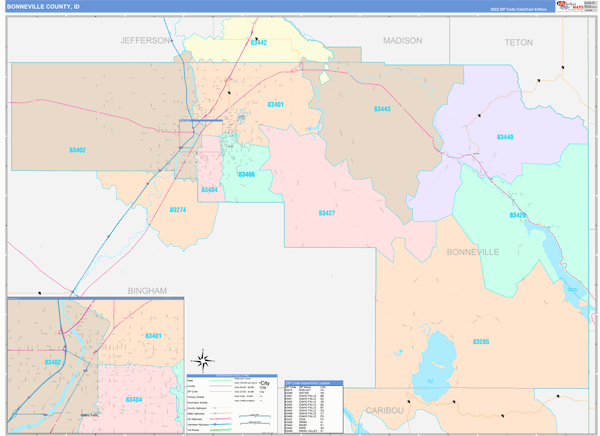
Task: Click the 83427 pink ZIP region label
Action: 326,213
